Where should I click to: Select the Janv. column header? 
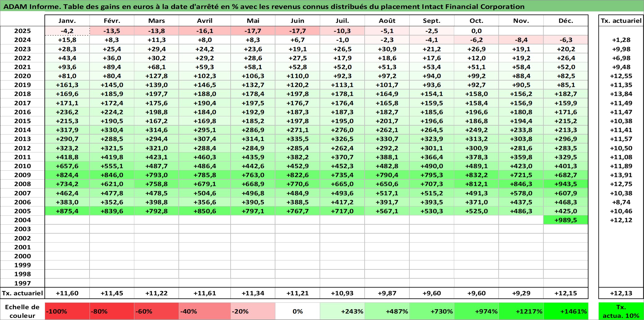coord(67,21)
